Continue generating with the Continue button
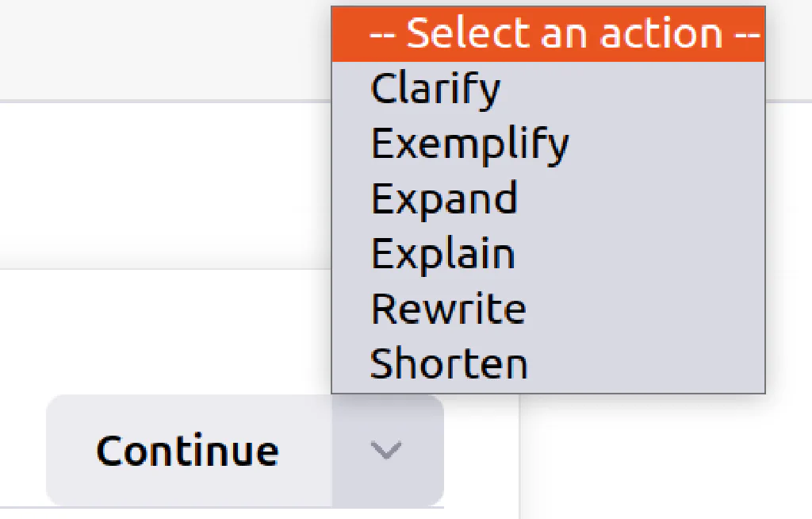 [189, 450]
